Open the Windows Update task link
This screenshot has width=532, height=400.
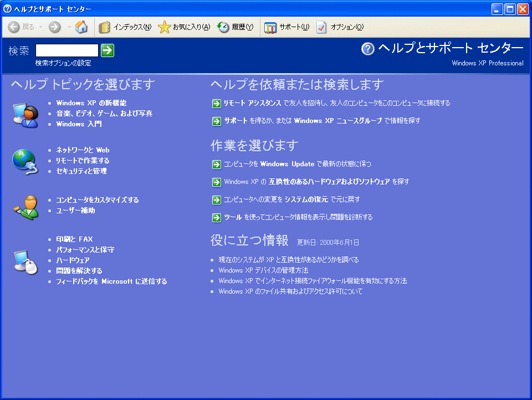[288, 164]
